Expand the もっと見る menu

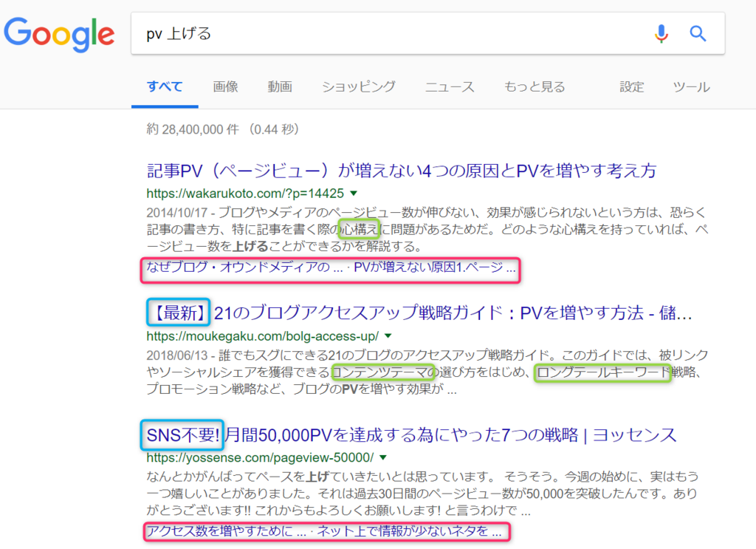[x=535, y=87]
